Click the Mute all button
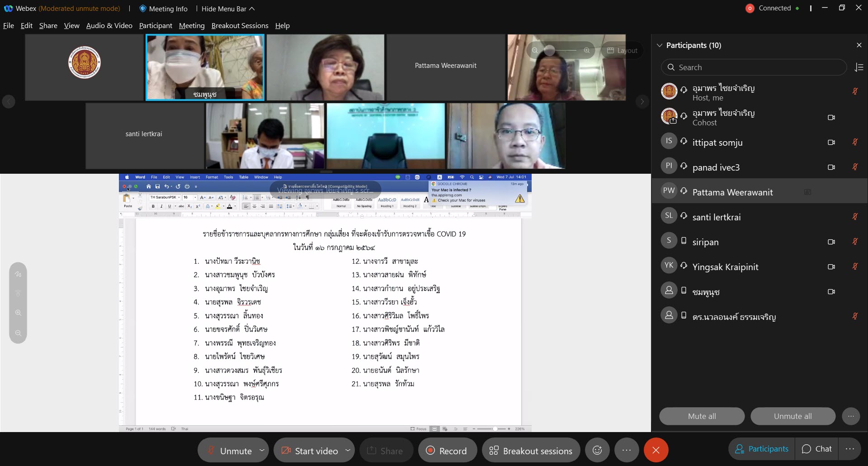 [702, 416]
